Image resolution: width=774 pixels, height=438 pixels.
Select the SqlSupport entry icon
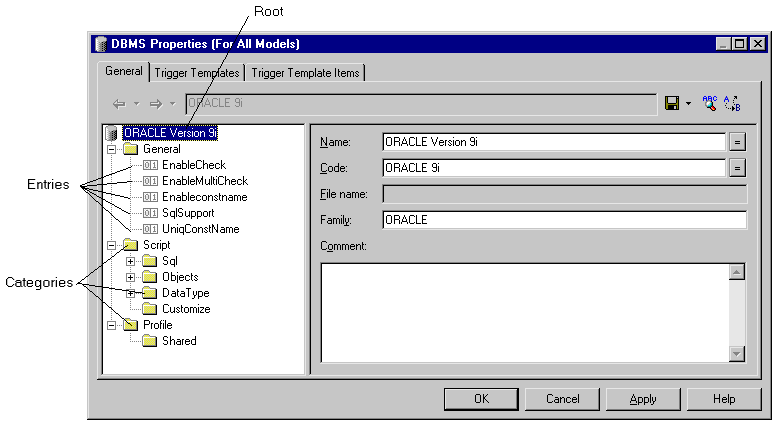[x=150, y=213]
